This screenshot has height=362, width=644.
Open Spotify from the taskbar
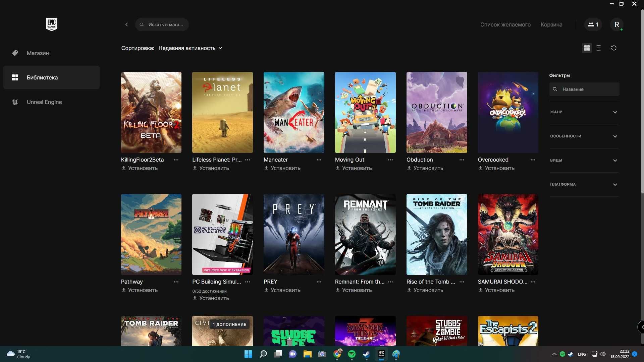coord(352,354)
